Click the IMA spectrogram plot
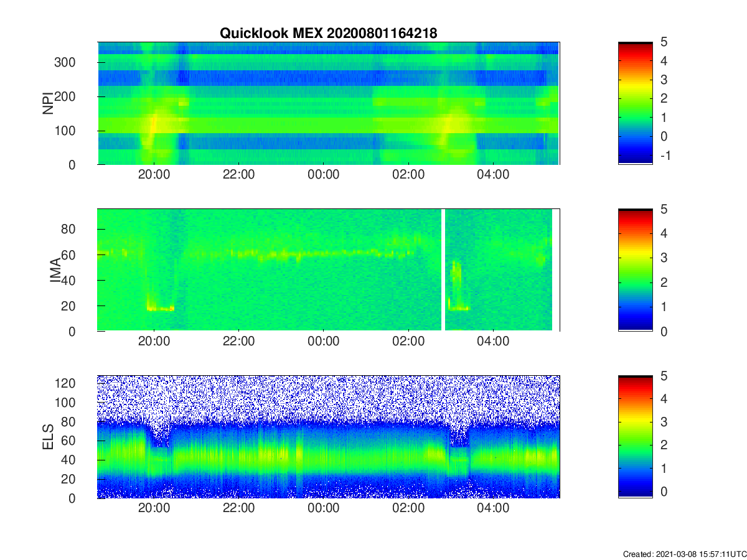 [329, 270]
